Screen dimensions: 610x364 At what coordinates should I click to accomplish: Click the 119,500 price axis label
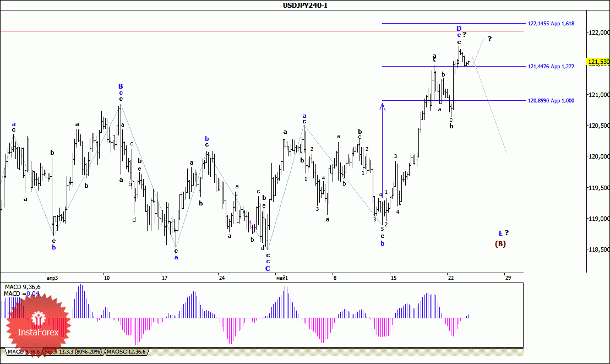[x=599, y=188]
